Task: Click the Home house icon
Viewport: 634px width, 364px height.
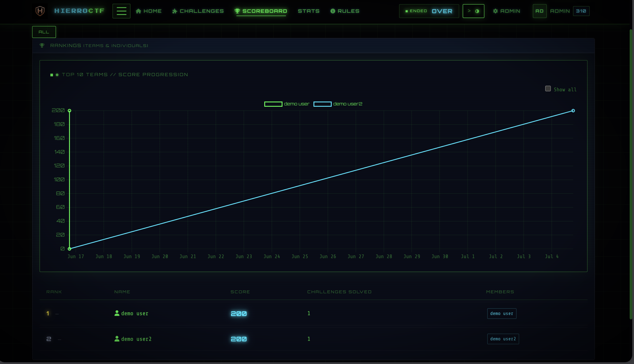Action: (x=138, y=11)
